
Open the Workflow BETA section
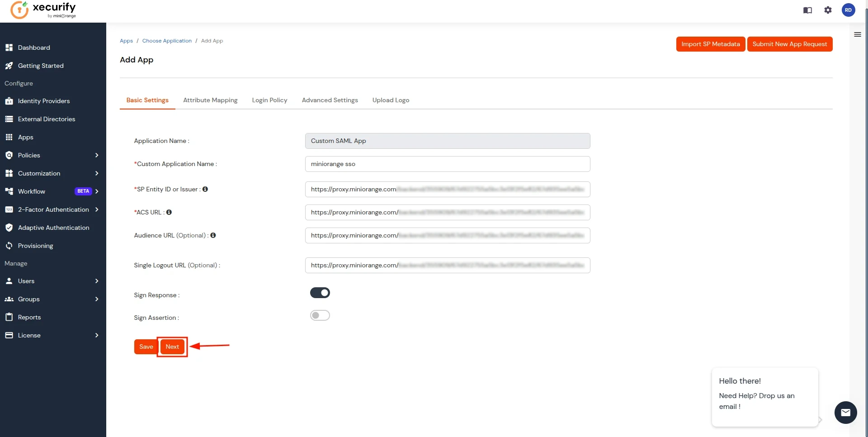(32, 191)
